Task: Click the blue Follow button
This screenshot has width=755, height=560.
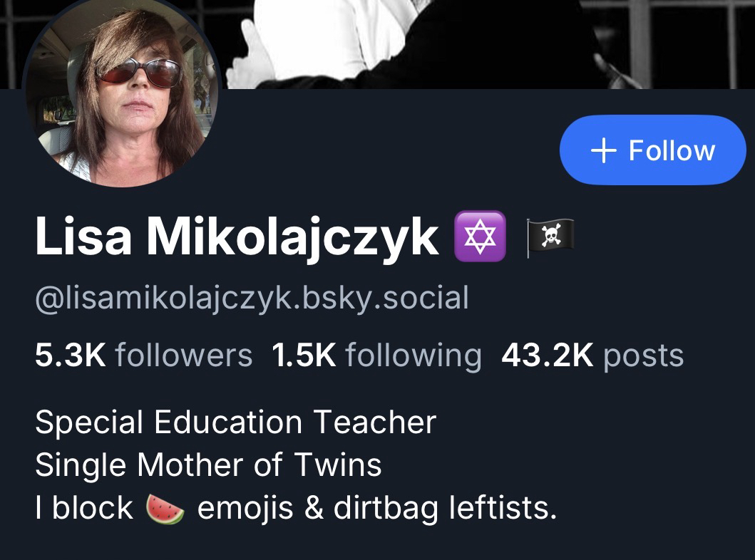Action: pyautogui.click(x=653, y=150)
